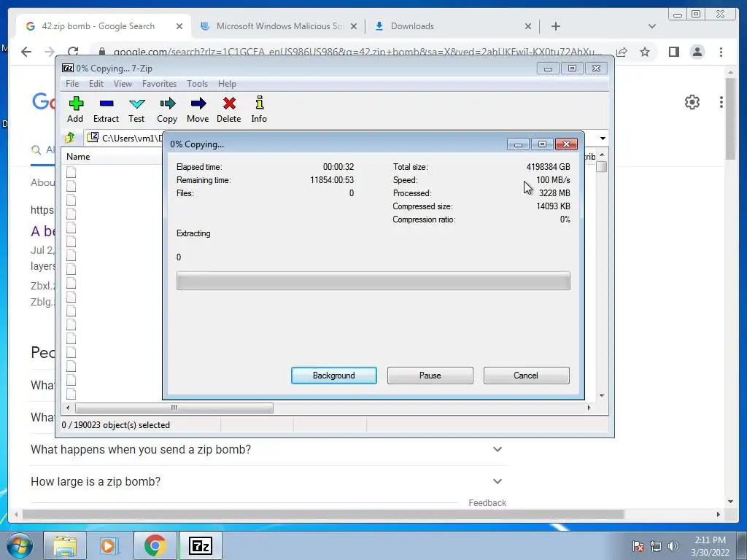Cancel the copying operation
Viewport: 747px width, 560px height.
click(x=527, y=376)
